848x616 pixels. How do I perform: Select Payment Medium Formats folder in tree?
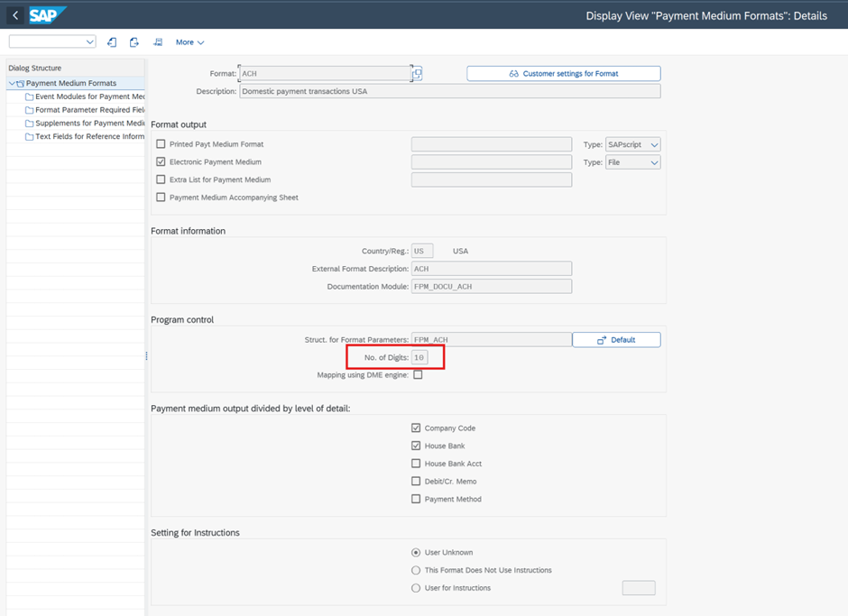tap(71, 83)
